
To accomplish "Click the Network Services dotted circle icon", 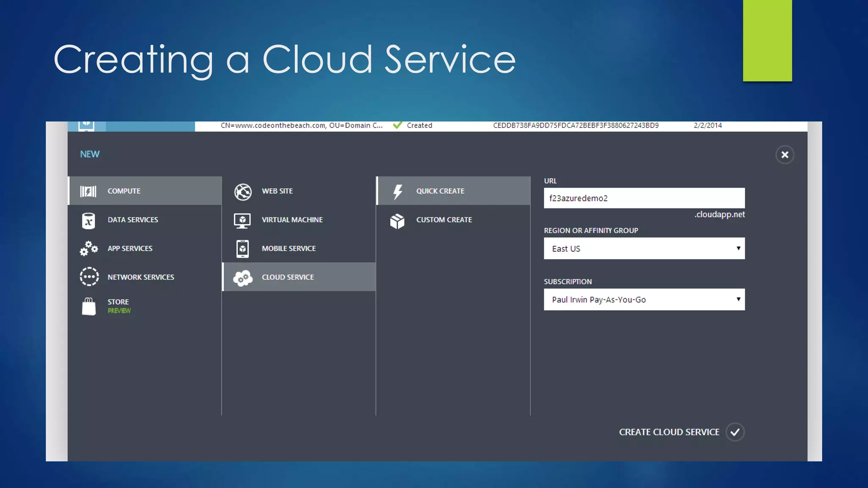I will pos(89,277).
